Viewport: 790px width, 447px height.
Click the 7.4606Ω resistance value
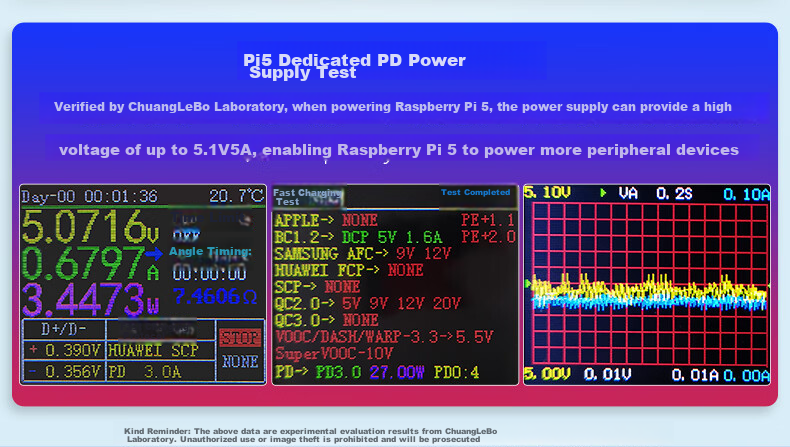(x=215, y=296)
